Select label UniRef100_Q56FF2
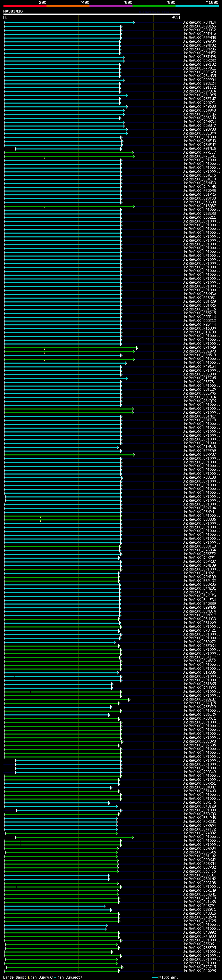Viewport: 222px width, 980px height. pos(199,554)
